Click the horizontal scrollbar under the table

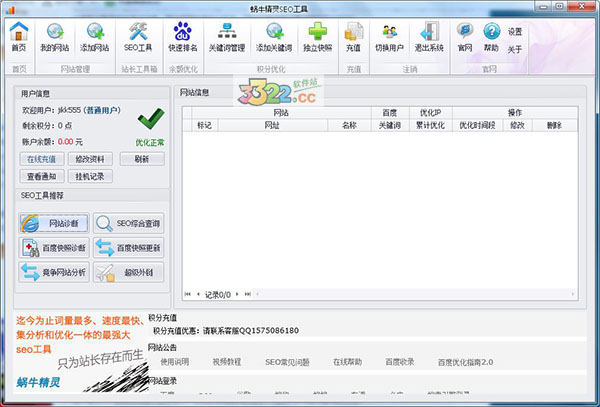415,294
